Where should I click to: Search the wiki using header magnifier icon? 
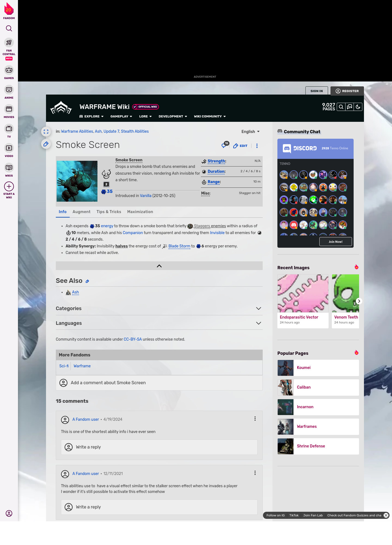click(341, 107)
